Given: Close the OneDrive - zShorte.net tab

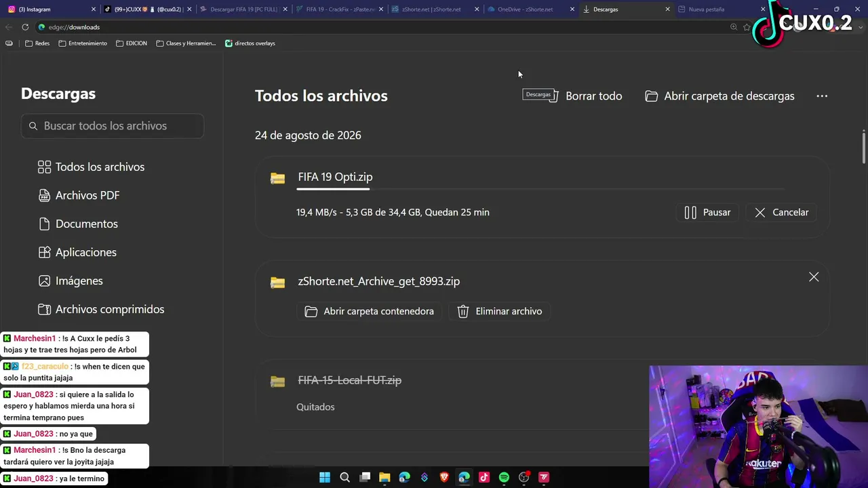Looking at the screenshot, I should [x=572, y=9].
